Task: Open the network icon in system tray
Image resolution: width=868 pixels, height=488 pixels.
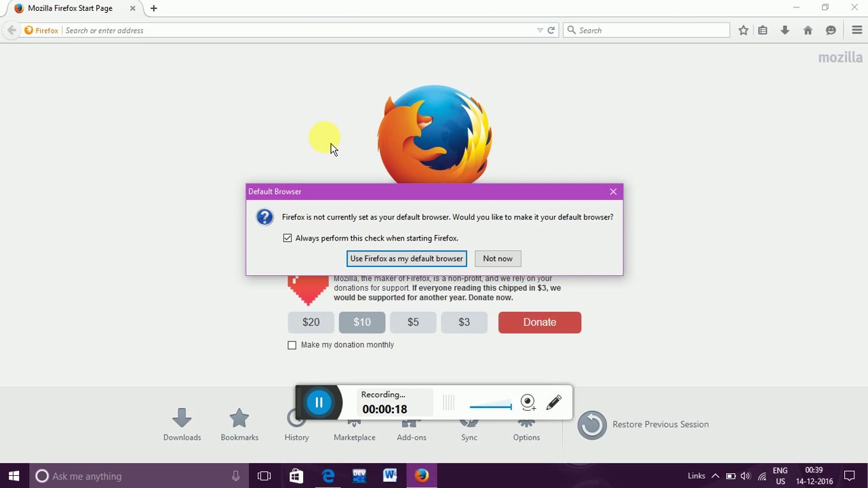Action: (762, 476)
